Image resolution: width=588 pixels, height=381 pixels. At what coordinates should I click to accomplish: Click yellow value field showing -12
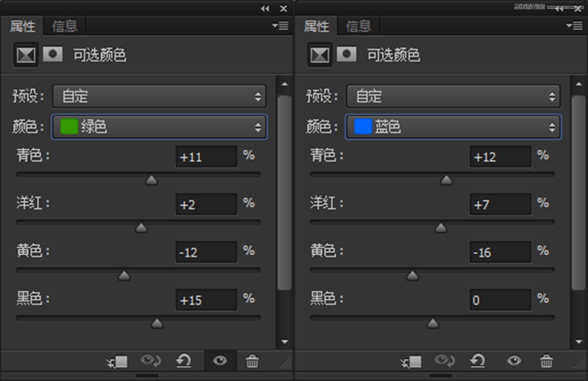click(206, 252)
